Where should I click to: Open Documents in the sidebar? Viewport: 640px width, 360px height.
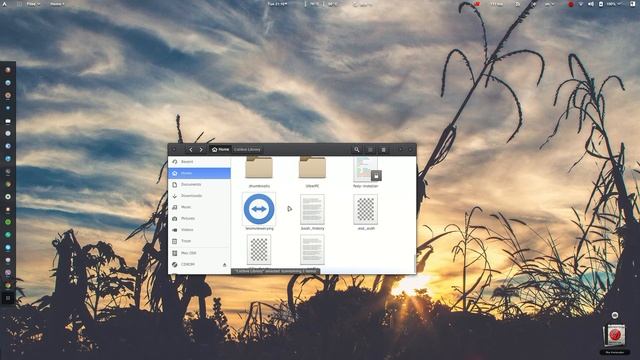199,184
